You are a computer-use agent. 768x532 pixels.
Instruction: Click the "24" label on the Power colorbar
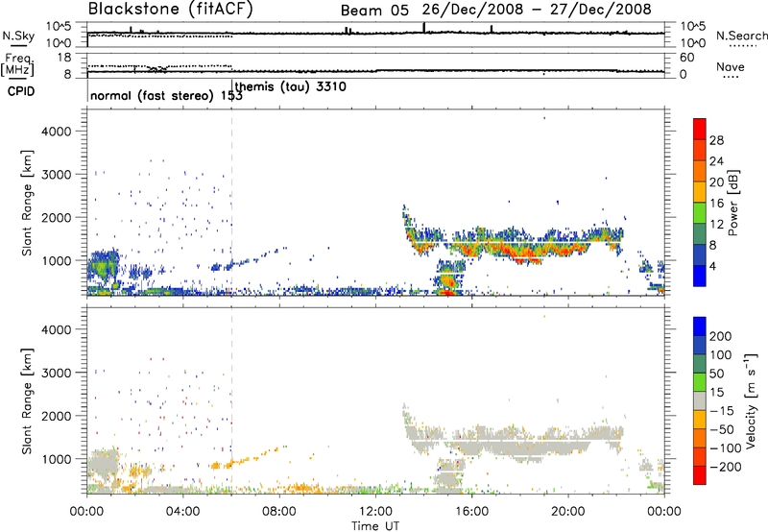coord(716,161)
